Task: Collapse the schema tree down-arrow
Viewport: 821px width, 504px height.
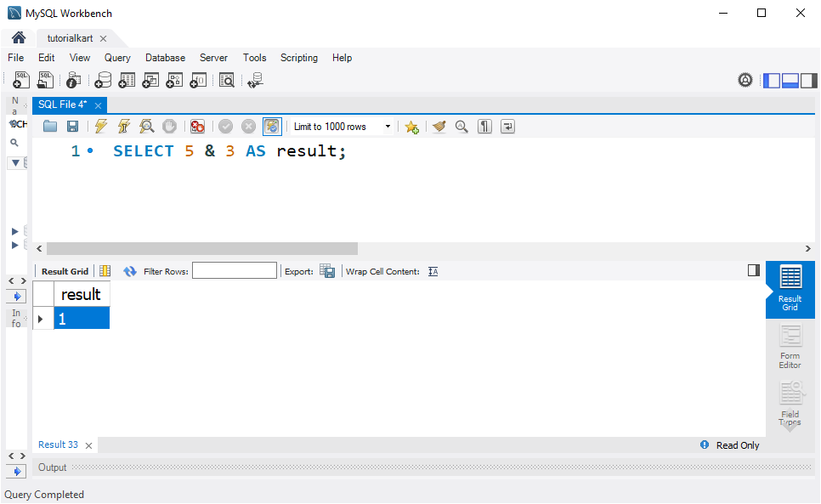Action: [15, 163]
